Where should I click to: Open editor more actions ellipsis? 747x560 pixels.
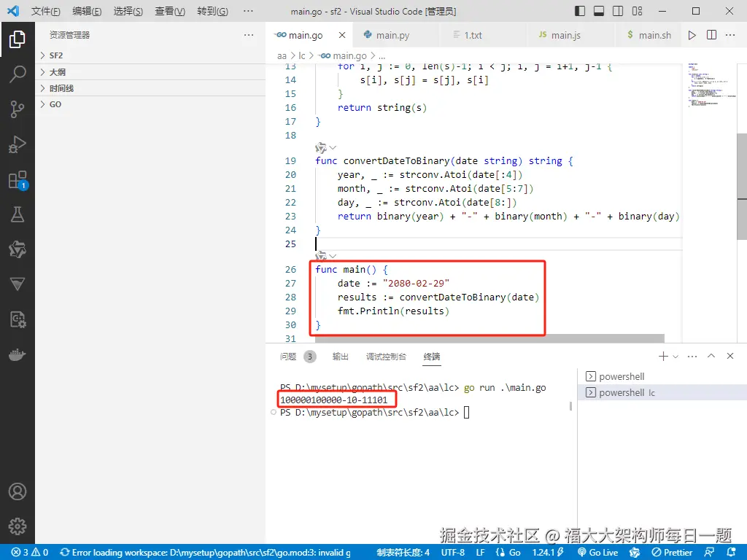(729, 35)
